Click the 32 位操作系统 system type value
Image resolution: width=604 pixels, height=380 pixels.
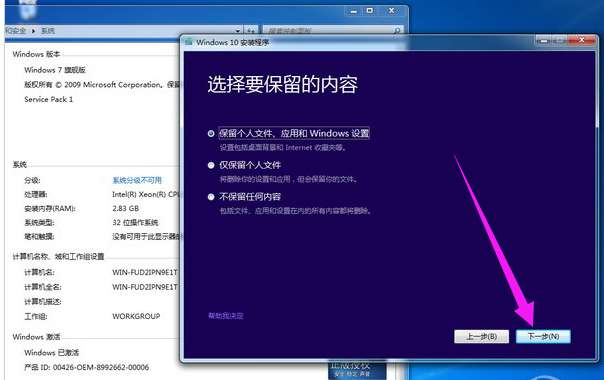(x=135, y=222)
